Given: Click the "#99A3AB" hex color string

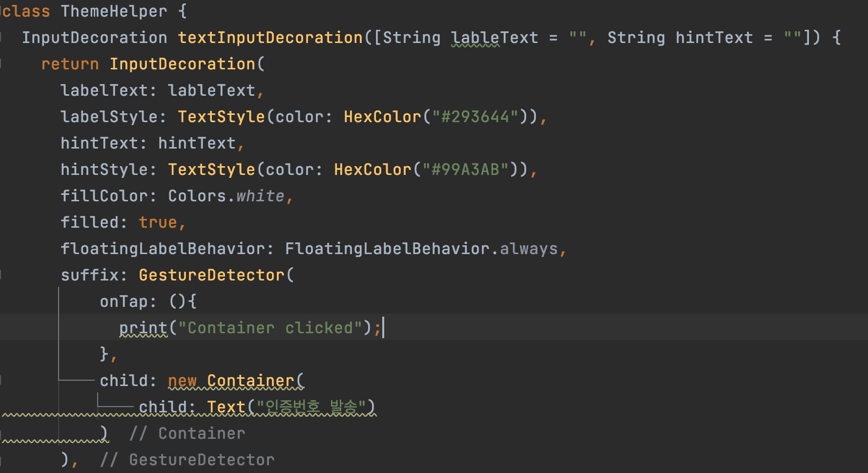Looking at the screenshot, I should pos(465,170).
